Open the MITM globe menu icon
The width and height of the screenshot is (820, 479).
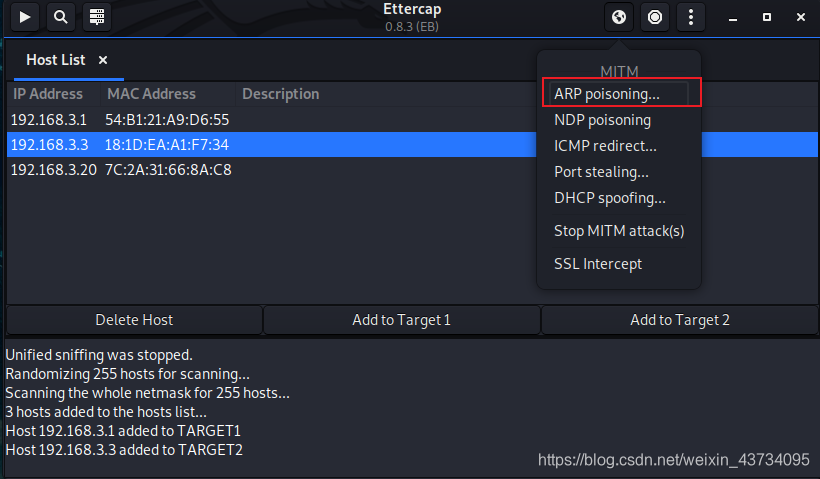620,17
